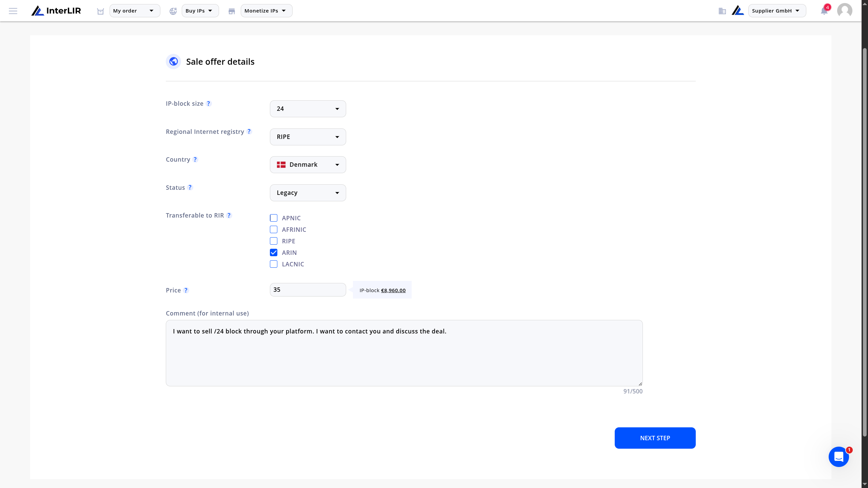The width and height of the screenshot is (868, 488).
Task: Open the Denmark country dropdown
Action: (308, 165)
